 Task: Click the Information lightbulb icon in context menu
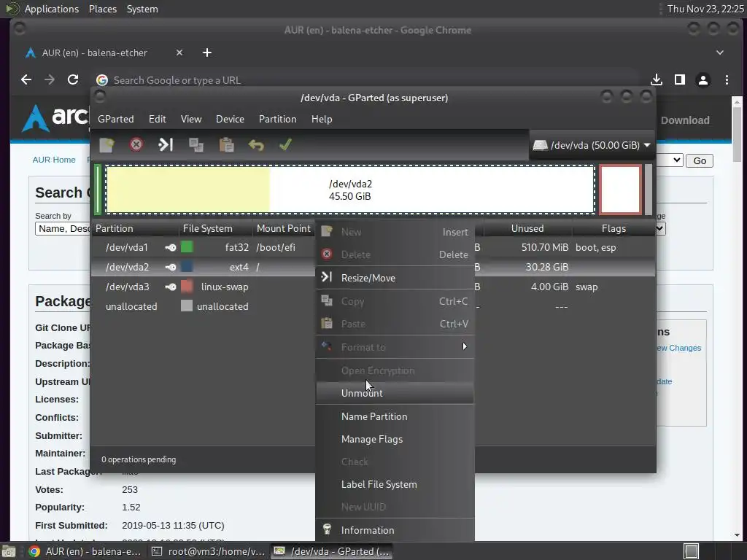coord(328,529)
